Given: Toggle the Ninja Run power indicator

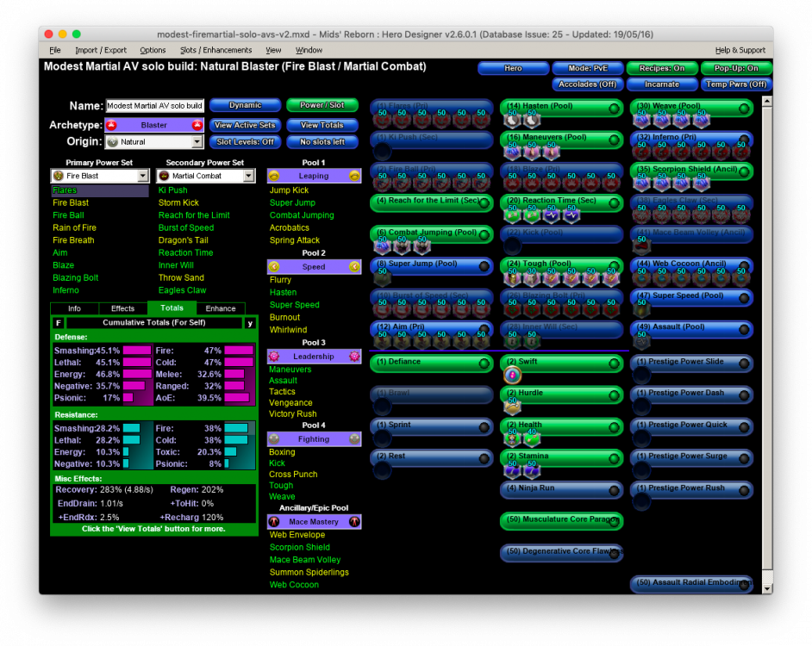Looking at the screenshot, I should (613, 489).
